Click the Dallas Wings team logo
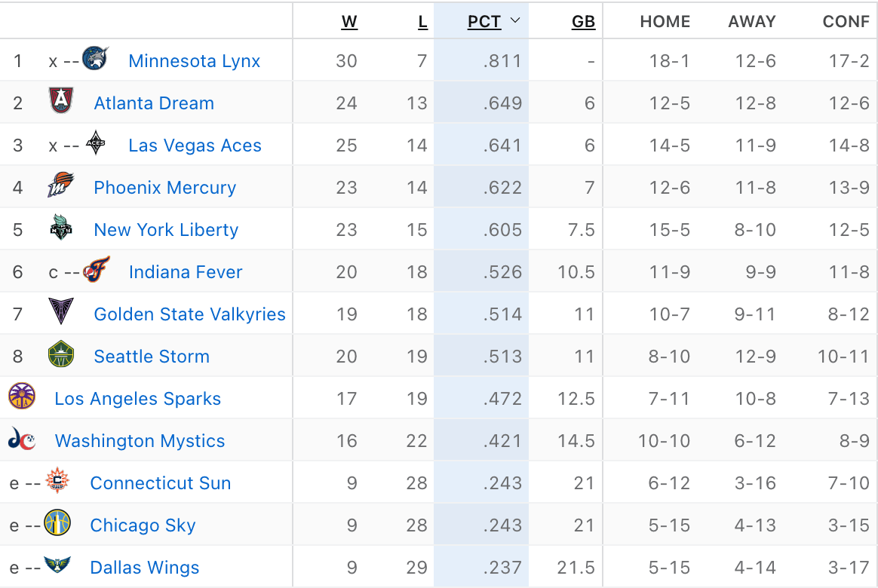The width and height of the screenshot is (878, 588). pyautogui.click(x=57, y=565)
